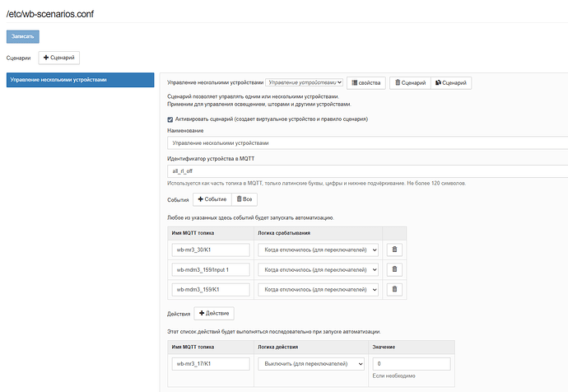Viewport: 568px width, 392px height.
Task: Edit topic field wb-mr3_30/K1
Action: [211, 250]
